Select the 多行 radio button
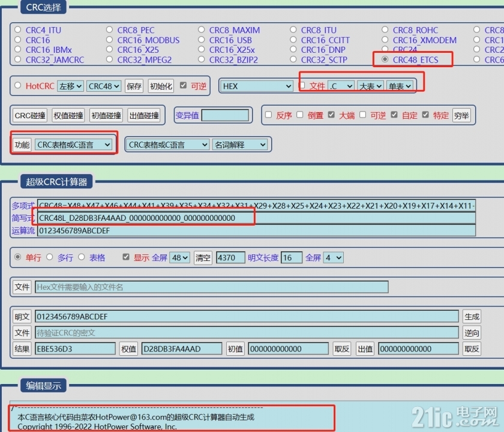This screenshot has height=432, width=504. (49, 257)
